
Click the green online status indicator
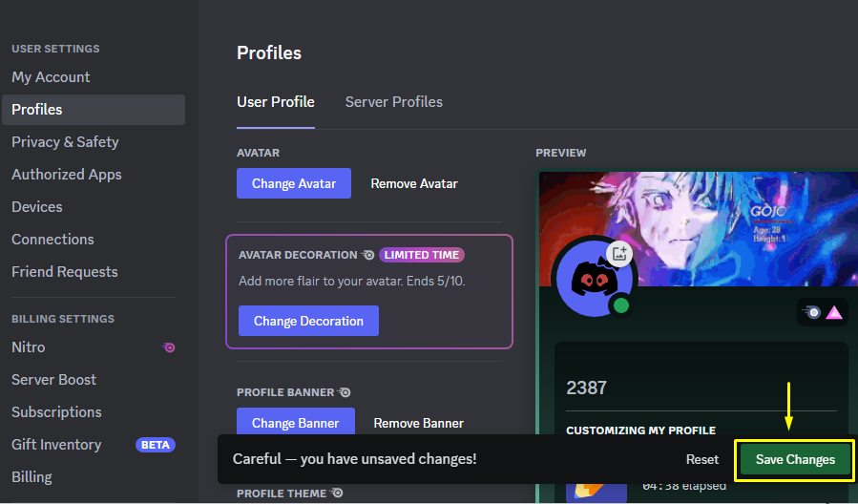point(621,305)
